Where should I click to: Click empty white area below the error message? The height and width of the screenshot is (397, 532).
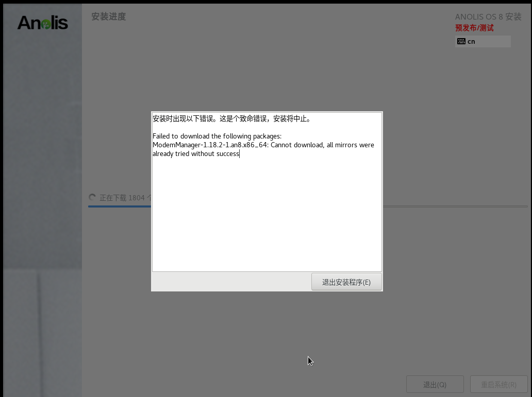(x=267, y=216)
